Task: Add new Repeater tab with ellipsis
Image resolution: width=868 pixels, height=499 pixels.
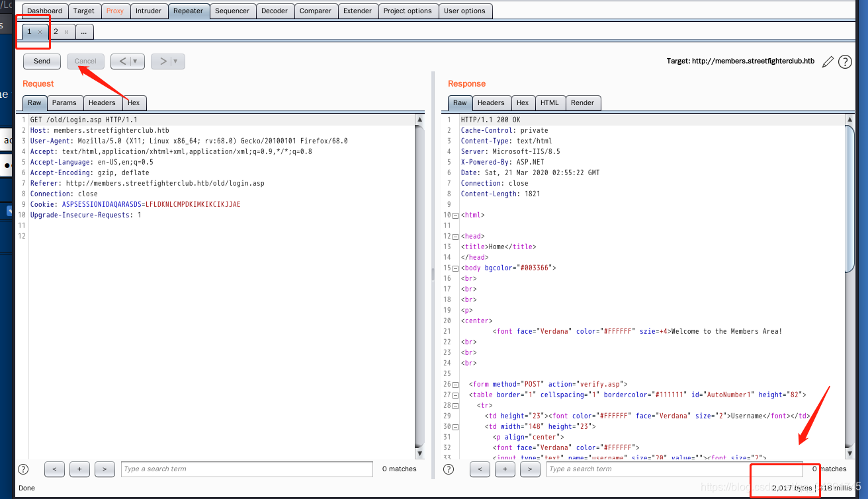Action: pyautogui.click(x=84, y=32)
